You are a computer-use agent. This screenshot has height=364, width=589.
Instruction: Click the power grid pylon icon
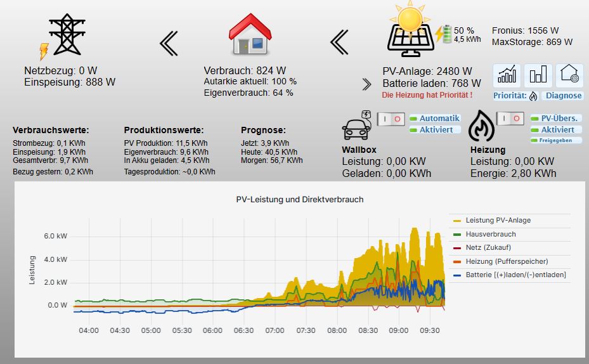tap(67, 34)
